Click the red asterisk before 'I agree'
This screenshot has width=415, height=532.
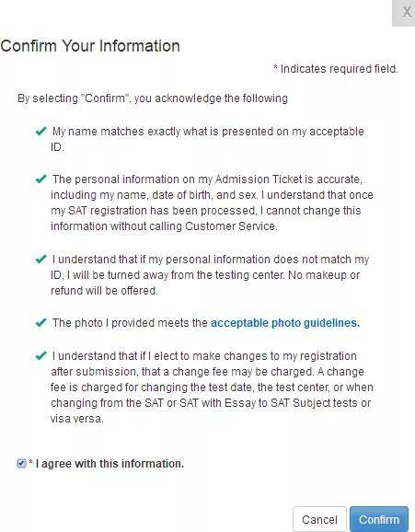(31, 462)
